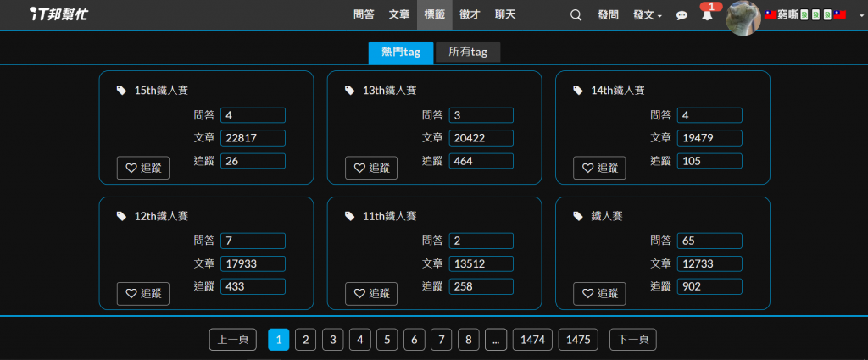Click the iT邦幫忙 site logo
Image resolution: width=868 pixels, height=360 pixels.
click(x=59, y=14)
